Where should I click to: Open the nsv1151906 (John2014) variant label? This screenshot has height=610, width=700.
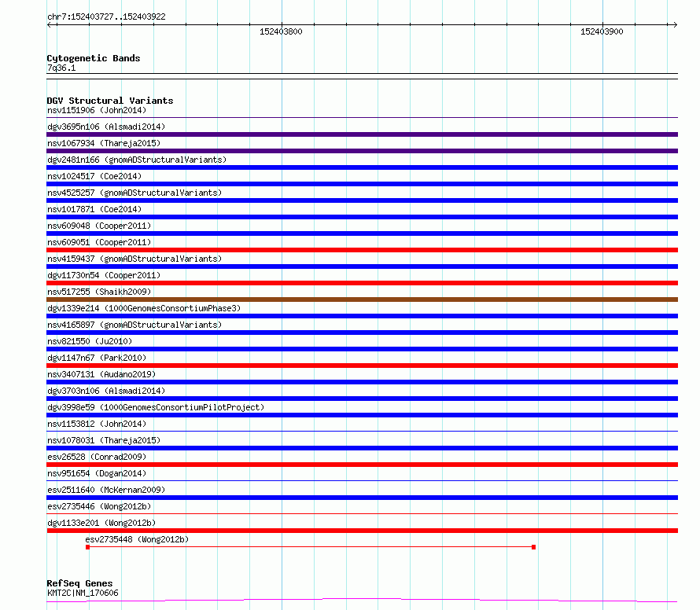tap(97, 110)
